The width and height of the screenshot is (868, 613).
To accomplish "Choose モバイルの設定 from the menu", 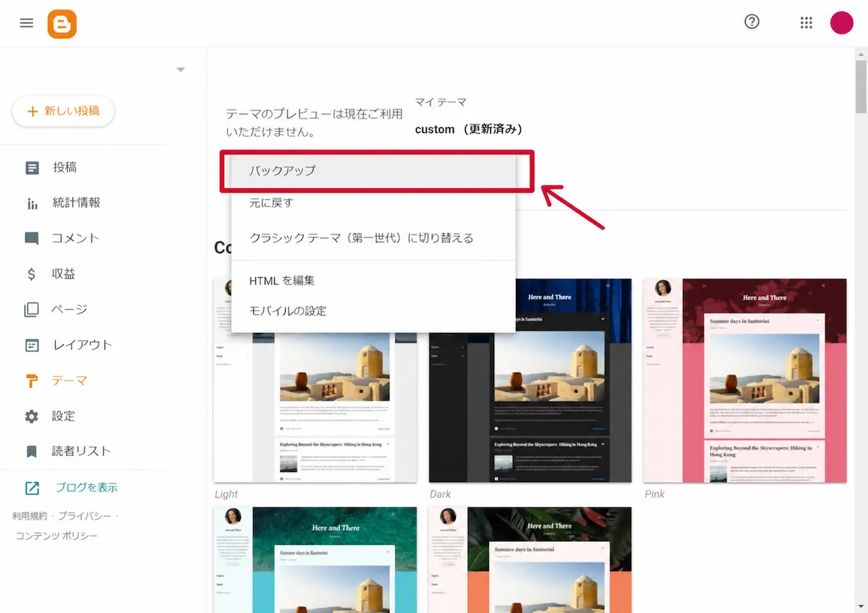I will pyautogui.click(x=373, y=311).
